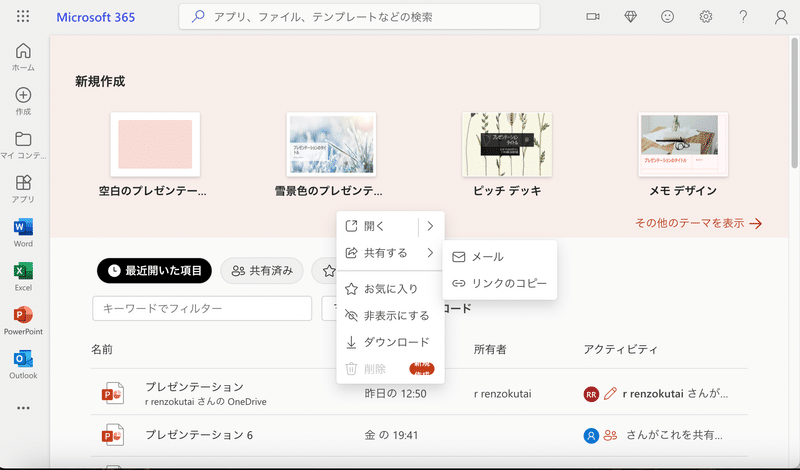This screenshot has height=470, width=800.
Task: Select the メモ デザイン template thumbnail
Action: [683, 144]
